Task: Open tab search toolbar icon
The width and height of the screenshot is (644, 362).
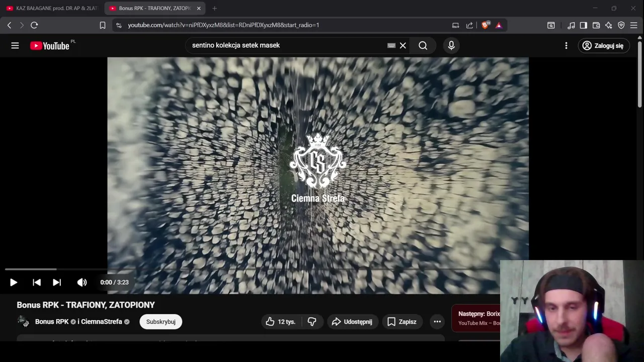Action: pos(551,25)
